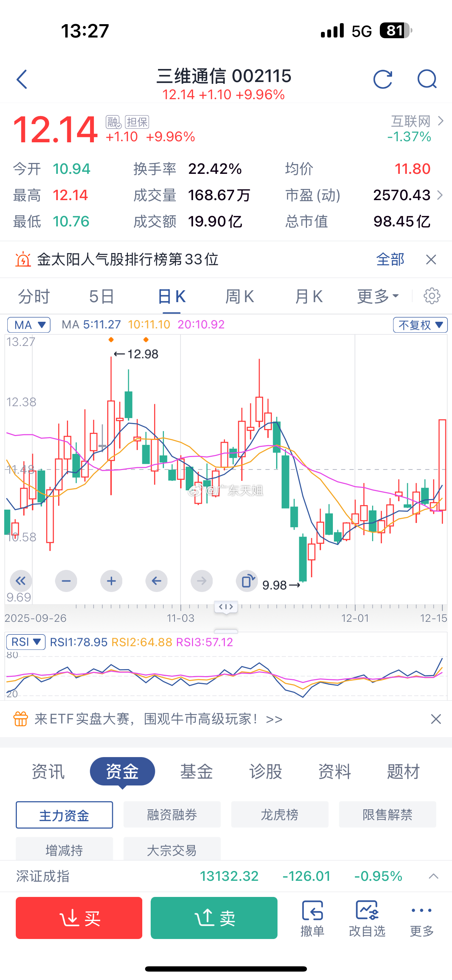Select 龙虎榜 sub-category
Viewport: 452px width, 980px height.
280,815
